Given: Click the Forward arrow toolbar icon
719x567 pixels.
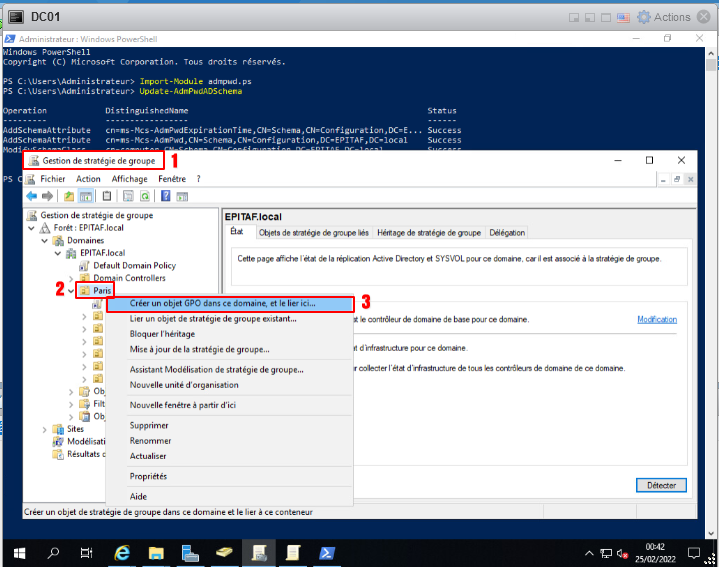Looking at the screenshot, I should [47, 196].
